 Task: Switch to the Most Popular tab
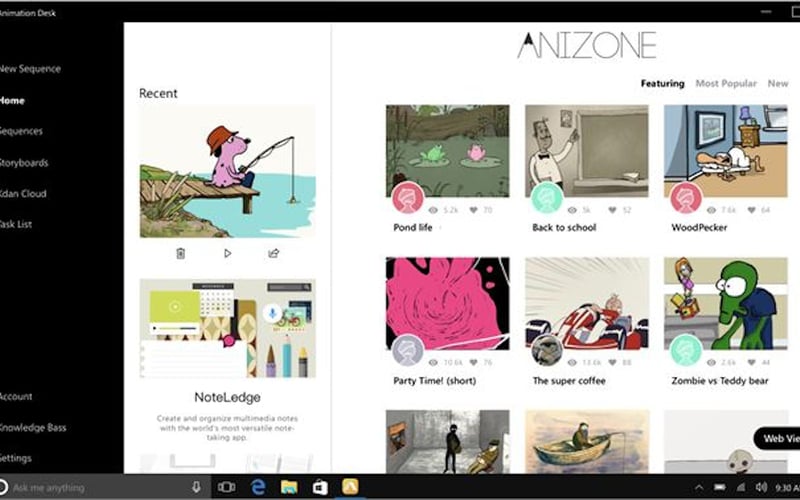(x=726, y=83)
